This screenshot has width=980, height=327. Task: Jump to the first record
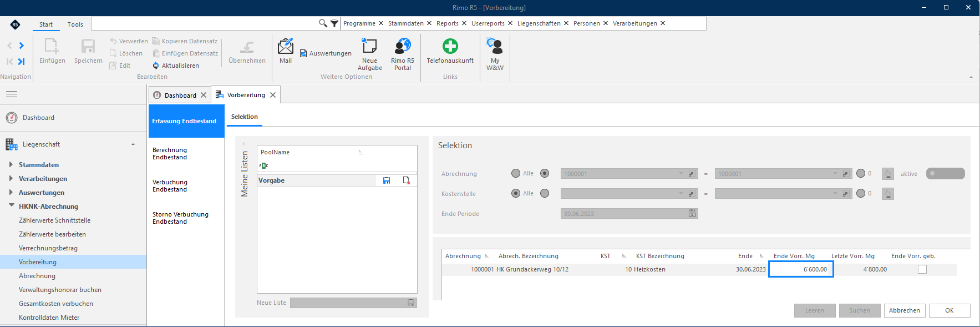9,62
